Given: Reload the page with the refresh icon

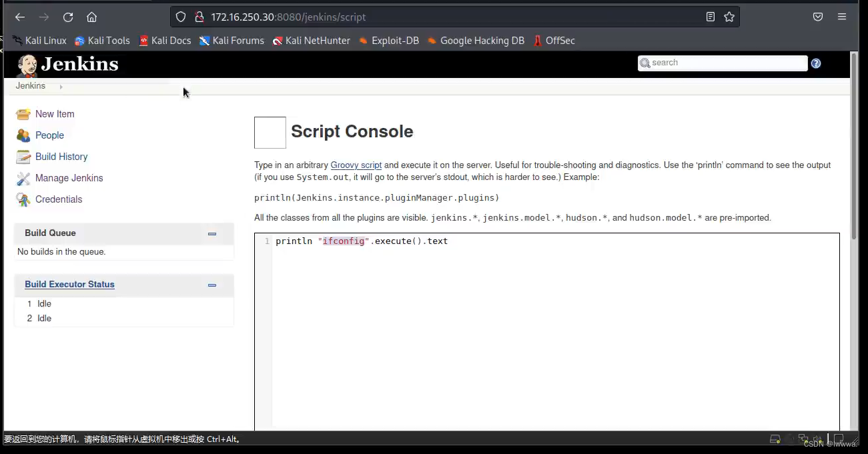Looking at the screenshot, I should tap(68, 17).
